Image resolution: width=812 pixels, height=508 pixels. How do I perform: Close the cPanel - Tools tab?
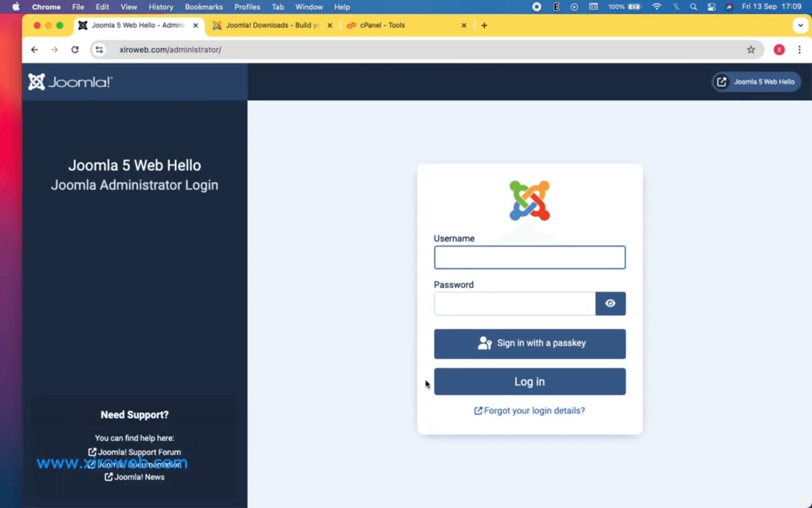464,25
